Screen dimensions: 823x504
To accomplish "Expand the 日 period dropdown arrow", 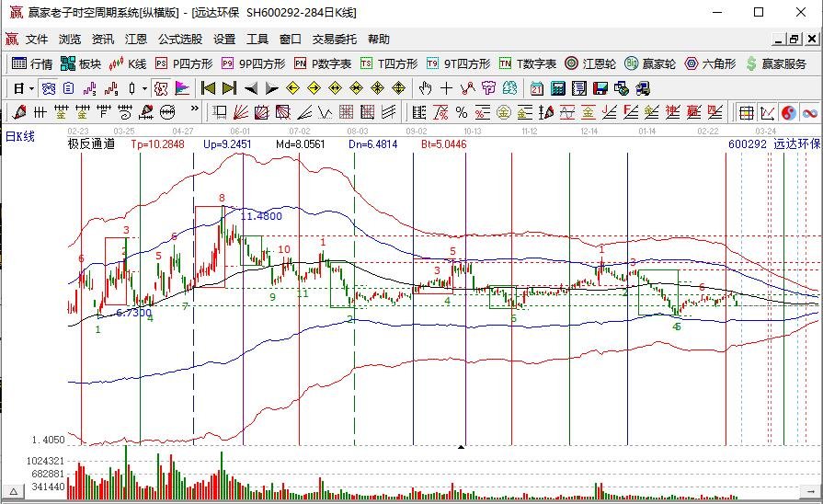I will (32, 88).
